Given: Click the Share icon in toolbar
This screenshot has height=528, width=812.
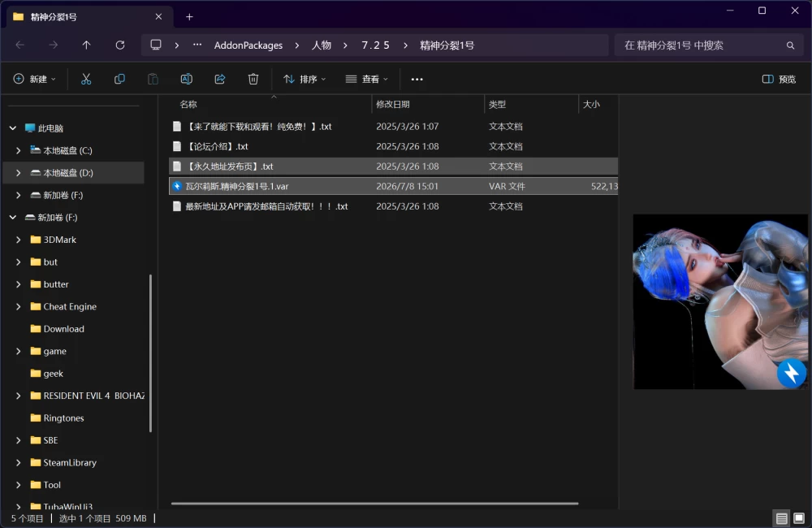Looking at the screenshot, I should click(x=220, y=79).
